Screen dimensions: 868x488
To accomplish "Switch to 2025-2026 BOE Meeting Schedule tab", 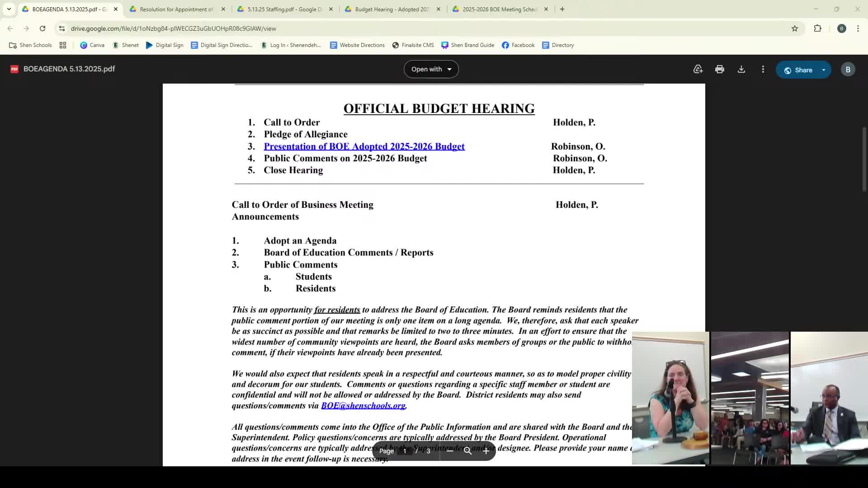I will [x=499, y=9].
